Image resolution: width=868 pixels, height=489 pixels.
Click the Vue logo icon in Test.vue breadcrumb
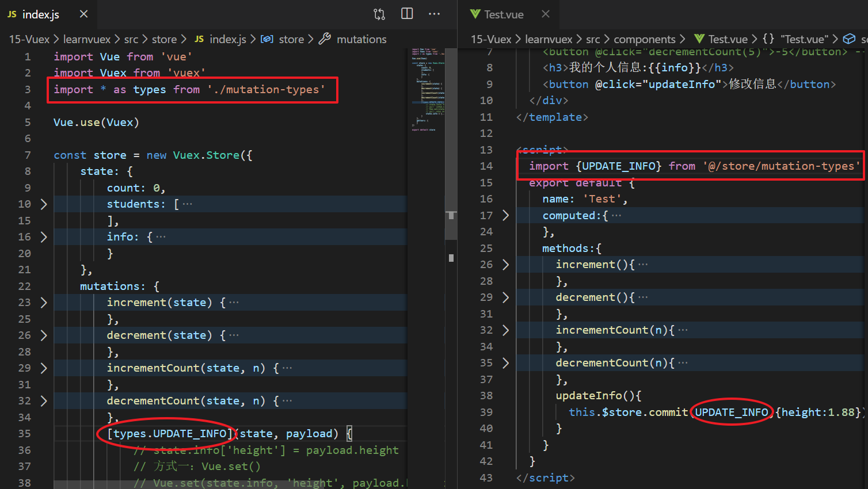point(699,39)
